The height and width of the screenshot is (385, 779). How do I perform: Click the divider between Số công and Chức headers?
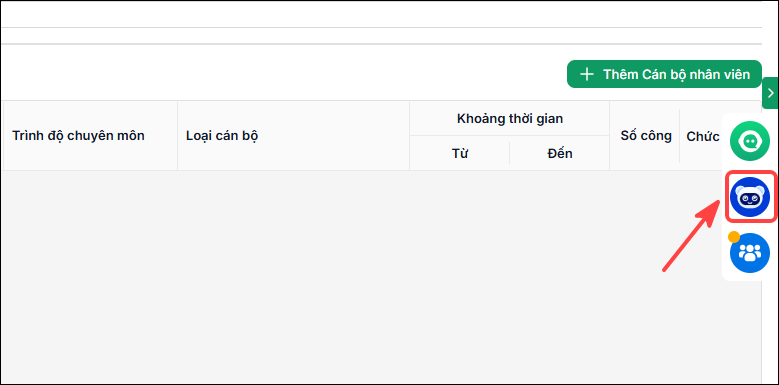click(x=680, y=136)
